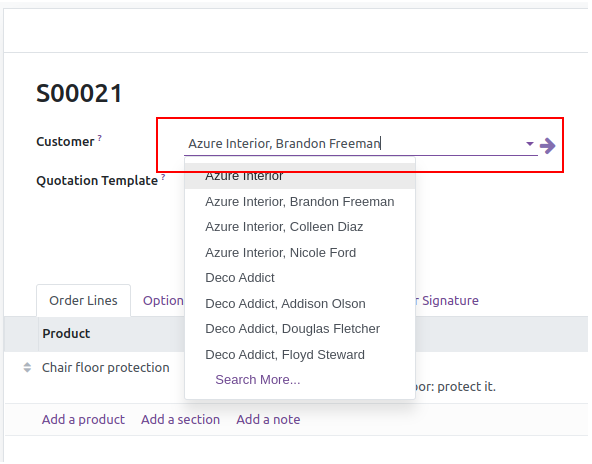Select Deco Addict, Addison Olson
592x464 pixels.
pyautogui.click(x=300, y=304)
